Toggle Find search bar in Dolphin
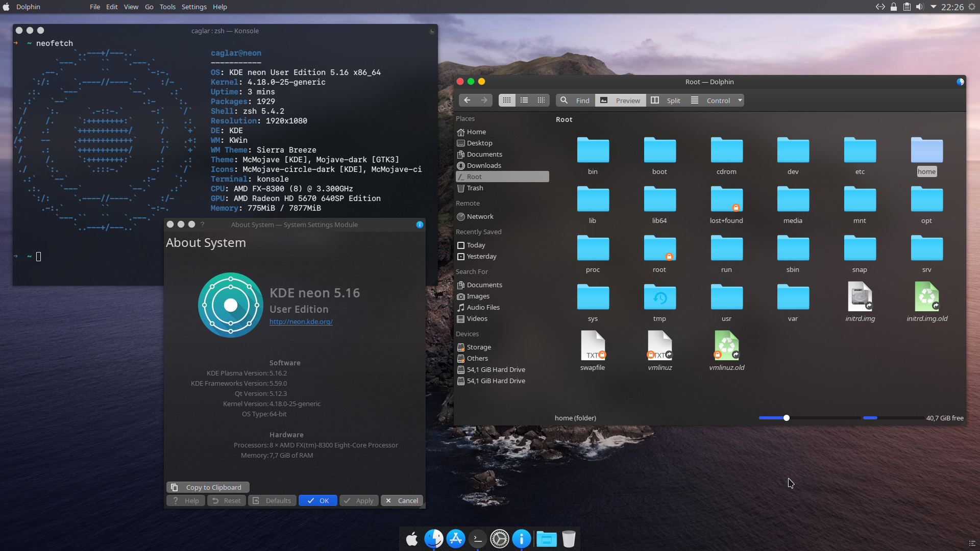Screen dimensions: 980x551 [575, 101]
